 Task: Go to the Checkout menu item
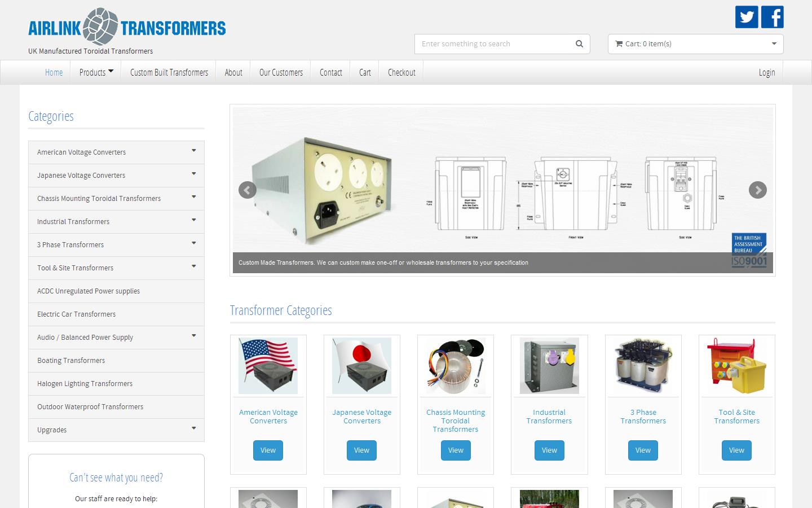401,72
